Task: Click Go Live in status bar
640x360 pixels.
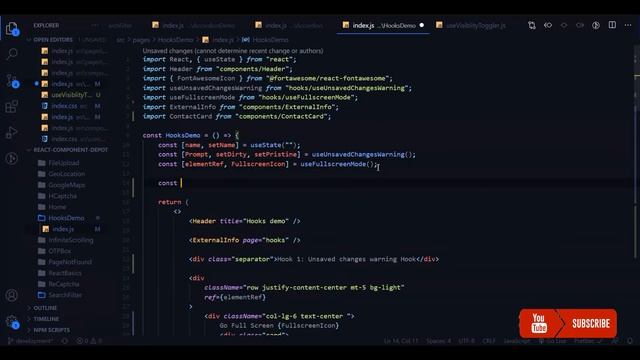Action: tap(553, 341)
